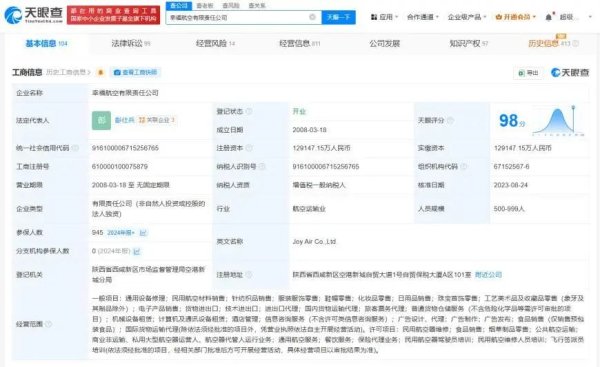Viewport: 600px width, 367px height.
Task: Open the 应用 dropdown menu
Action: [x=385, y=17]
